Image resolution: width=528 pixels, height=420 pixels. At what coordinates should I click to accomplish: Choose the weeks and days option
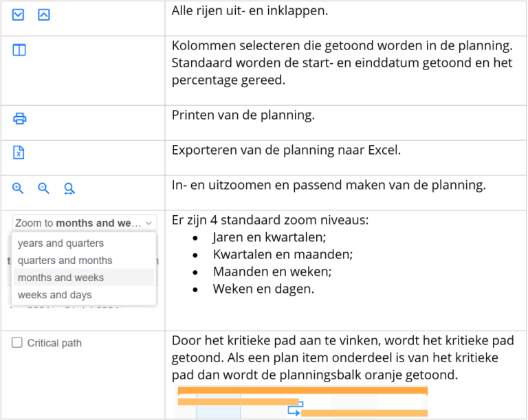pyautogui.click(x=54, y=295)
